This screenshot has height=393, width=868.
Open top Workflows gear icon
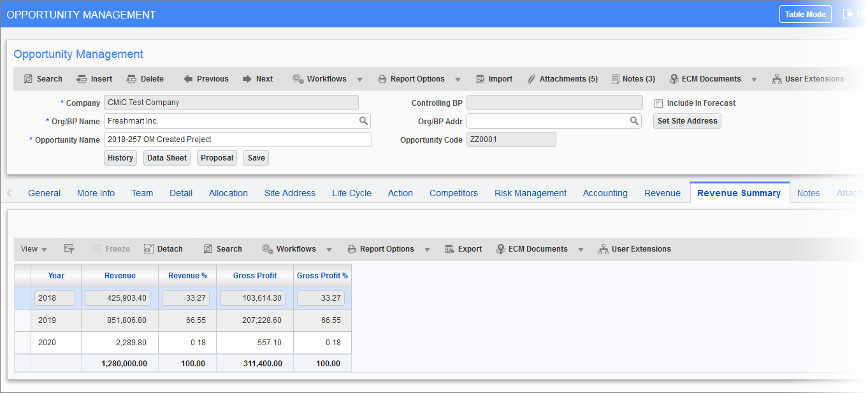[298, 79]
